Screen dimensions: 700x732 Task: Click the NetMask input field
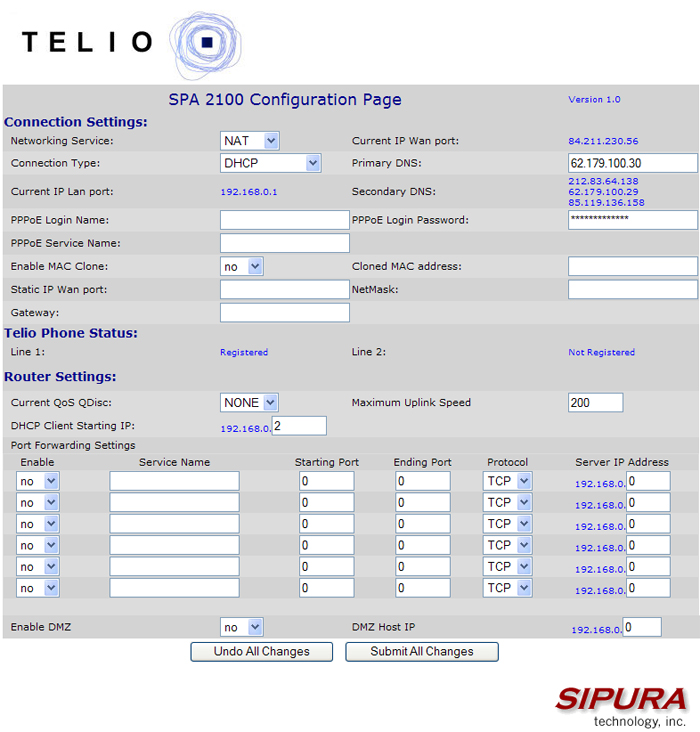point(633,289)
